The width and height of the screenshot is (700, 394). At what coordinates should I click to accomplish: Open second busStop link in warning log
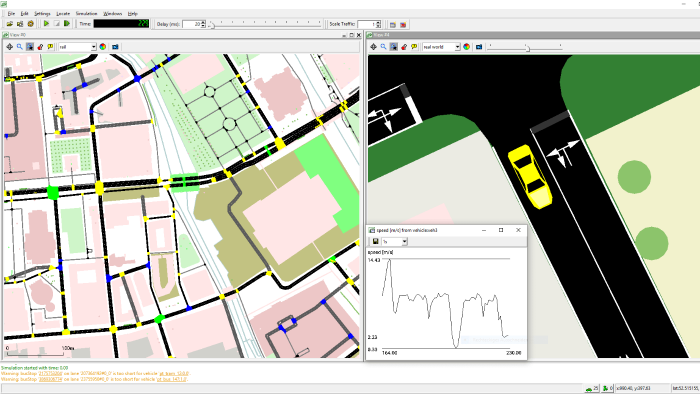[50, 379]
